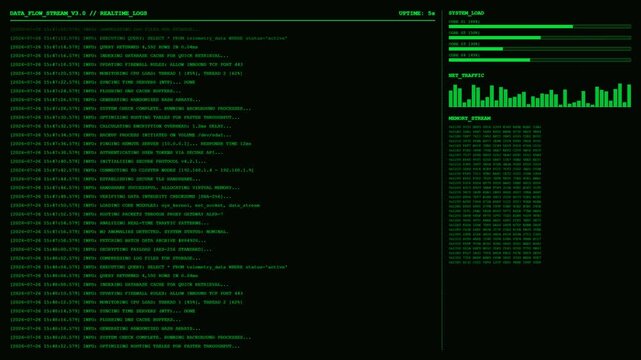This screenshot has width=641, height=360.
Task: Click the UPTIME counter in the header
Action: (417, 13)
